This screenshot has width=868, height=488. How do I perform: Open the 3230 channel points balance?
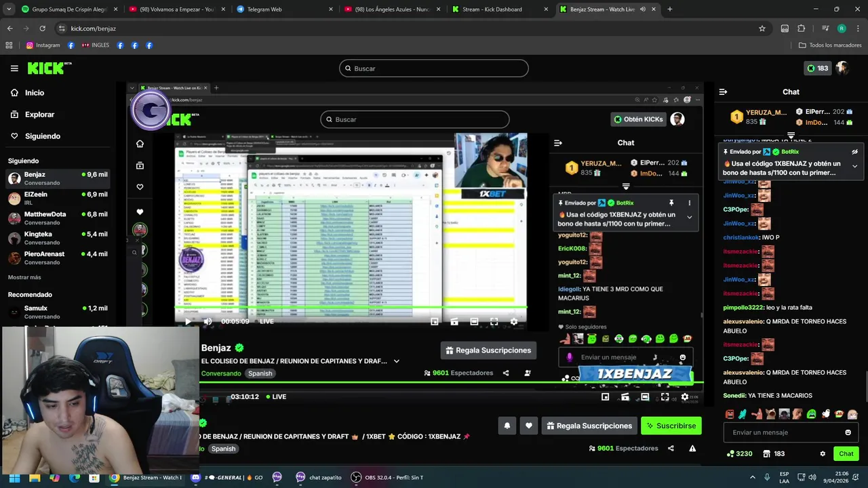point(739,454)
